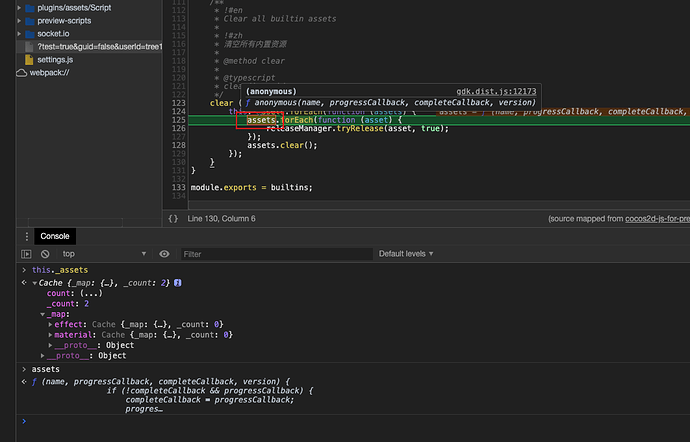Click the eye icon for live expressions

[x=164, y=254]
